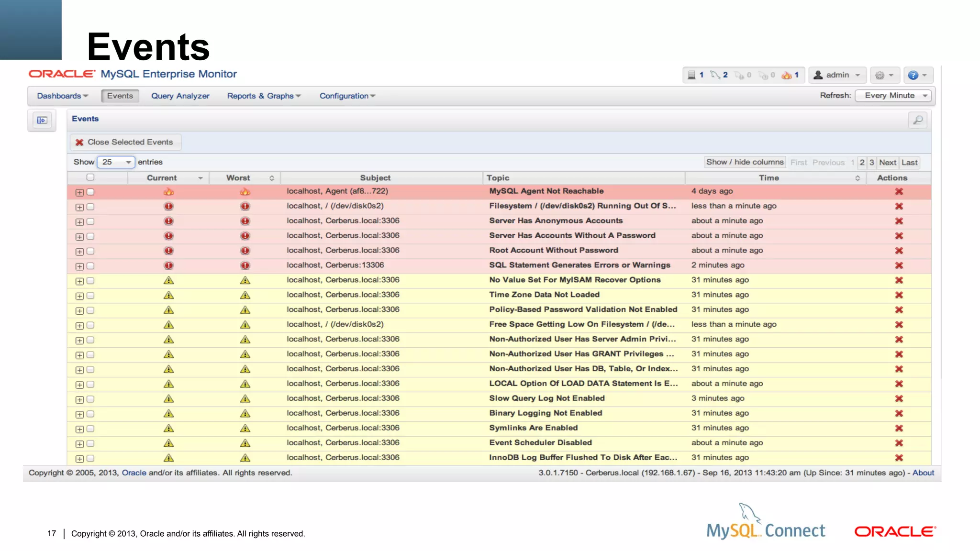The image size is (980, 551).
Task: Select checkbox for MySQL Agent Not Reachable row
Action: [x=90, y=192]
